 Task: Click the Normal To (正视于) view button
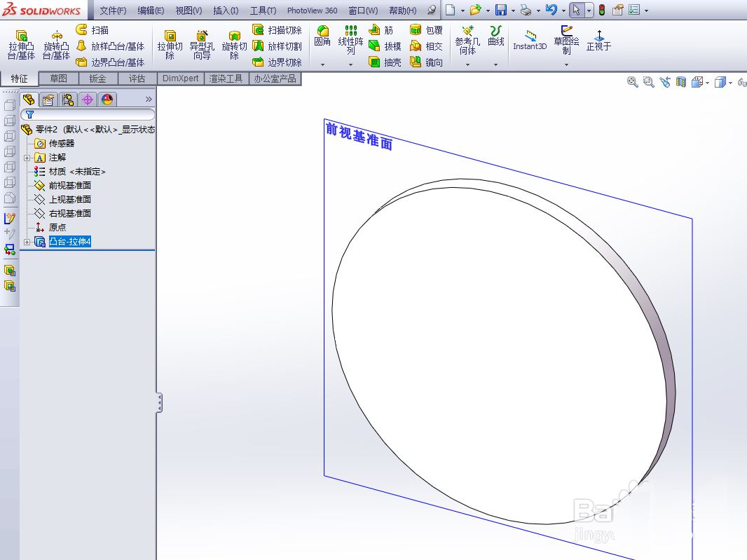click(599, 40)
